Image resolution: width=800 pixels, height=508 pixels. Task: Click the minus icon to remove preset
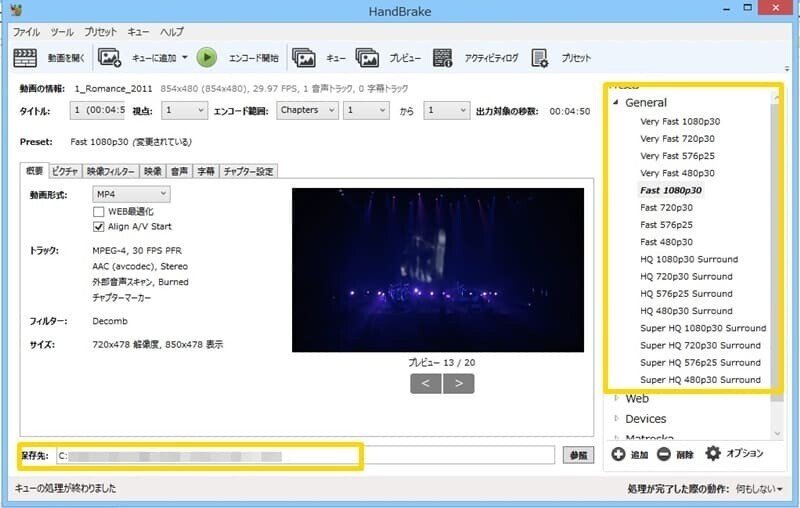point(663,453)
